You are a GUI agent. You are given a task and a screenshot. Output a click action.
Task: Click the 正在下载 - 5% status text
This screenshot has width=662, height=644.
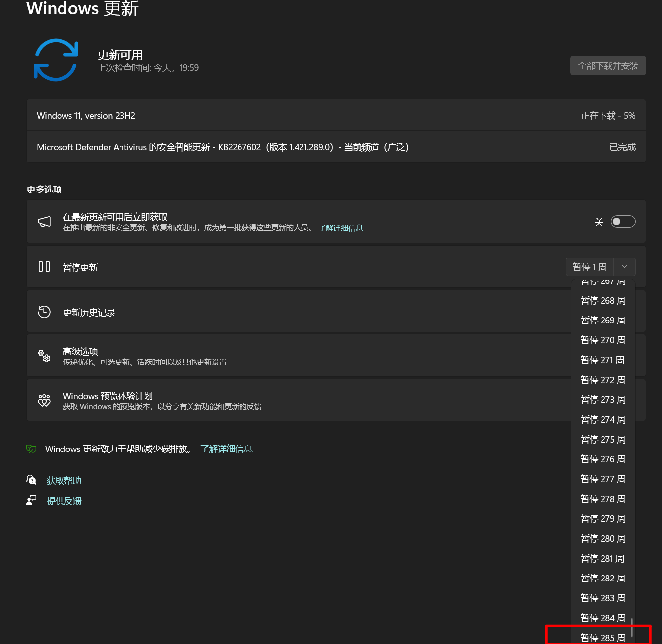pyautogui.click(x=608, y=116)
